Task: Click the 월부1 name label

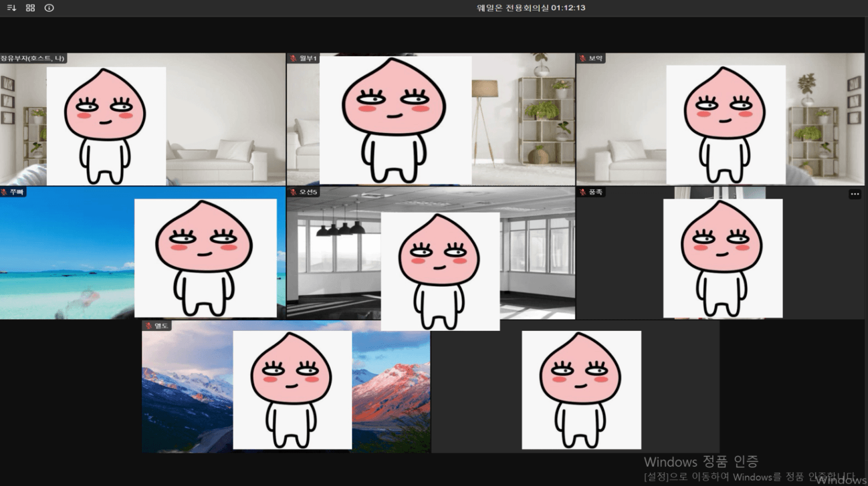Action: point(308,59)
